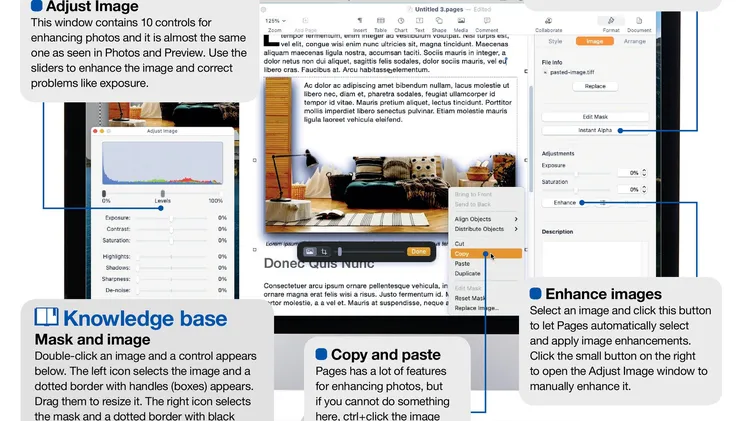This screenshot has height=421, width=750.
Task: Choose Cut in the context menu
Action: 486,244
